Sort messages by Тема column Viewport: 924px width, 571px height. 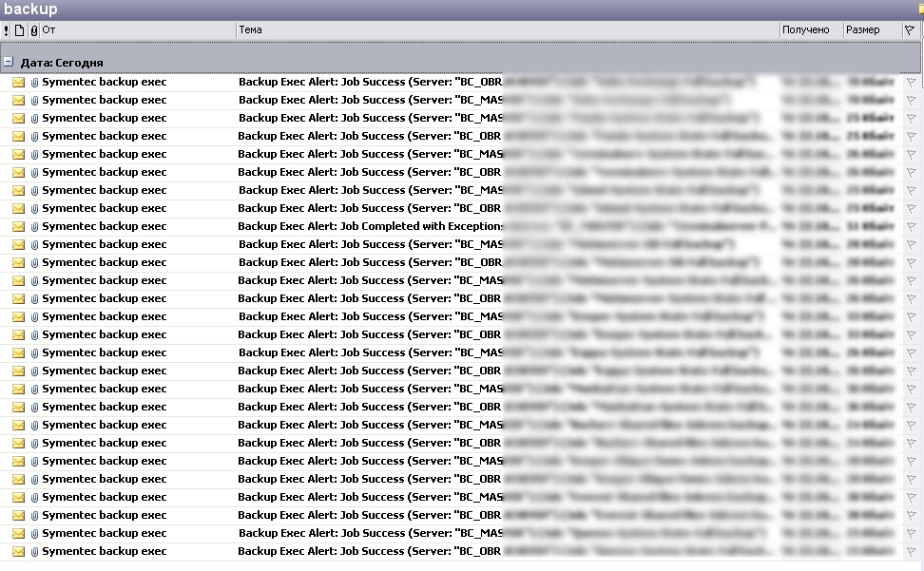pyautogui.click(x=508, y=30)
